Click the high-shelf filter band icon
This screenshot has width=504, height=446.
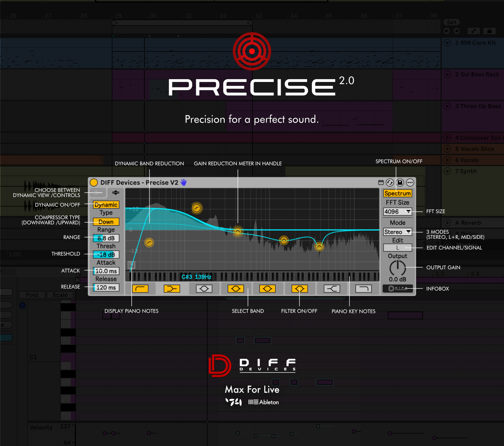[332, 288]
